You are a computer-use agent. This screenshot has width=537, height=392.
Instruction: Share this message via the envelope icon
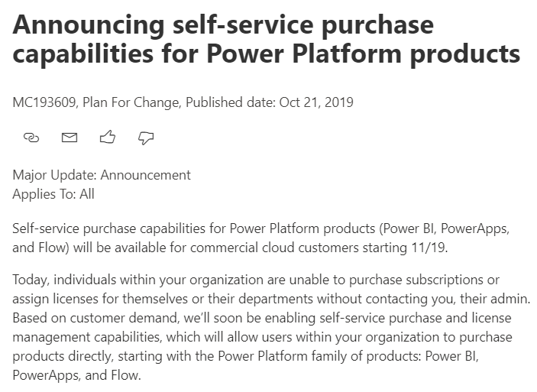(x=70, y=138)
